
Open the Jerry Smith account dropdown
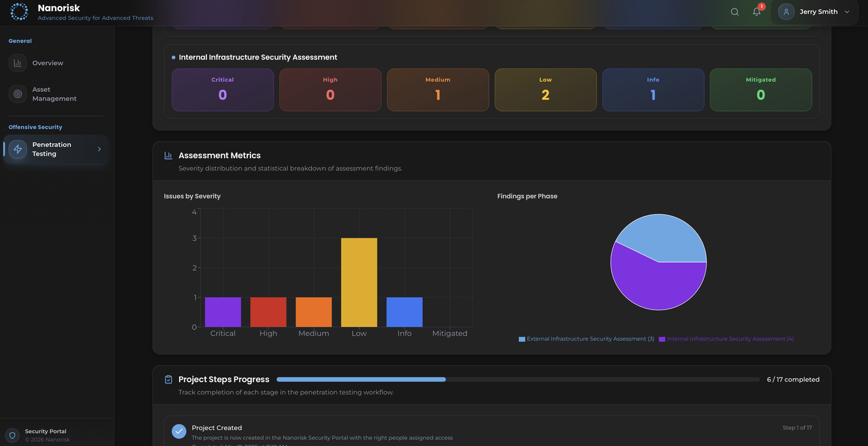tap(814, 11)
